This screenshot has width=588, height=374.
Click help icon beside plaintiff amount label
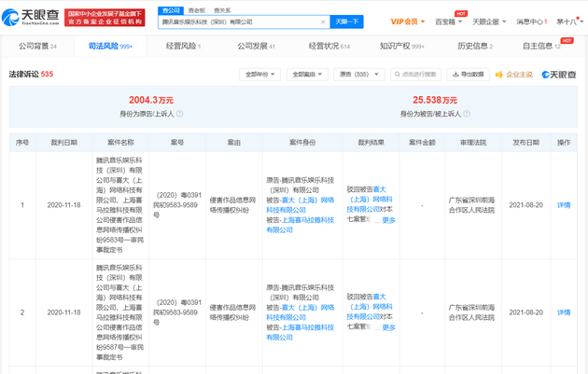180,114
